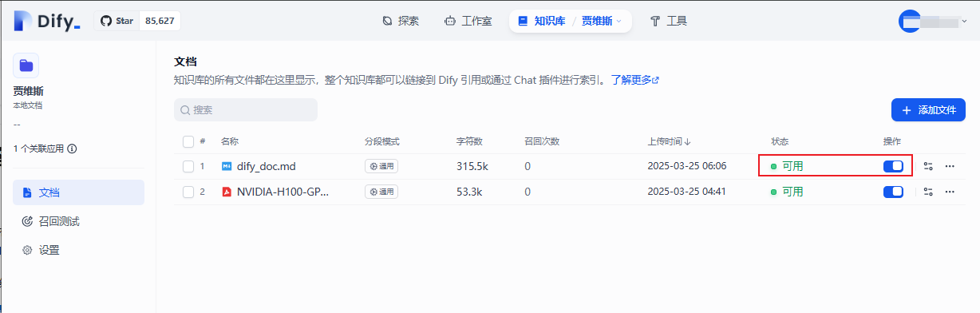Click 可用 status of dify_doc.md
The width and height of the screenshot is (980, 313).
[x=787, y=166]
